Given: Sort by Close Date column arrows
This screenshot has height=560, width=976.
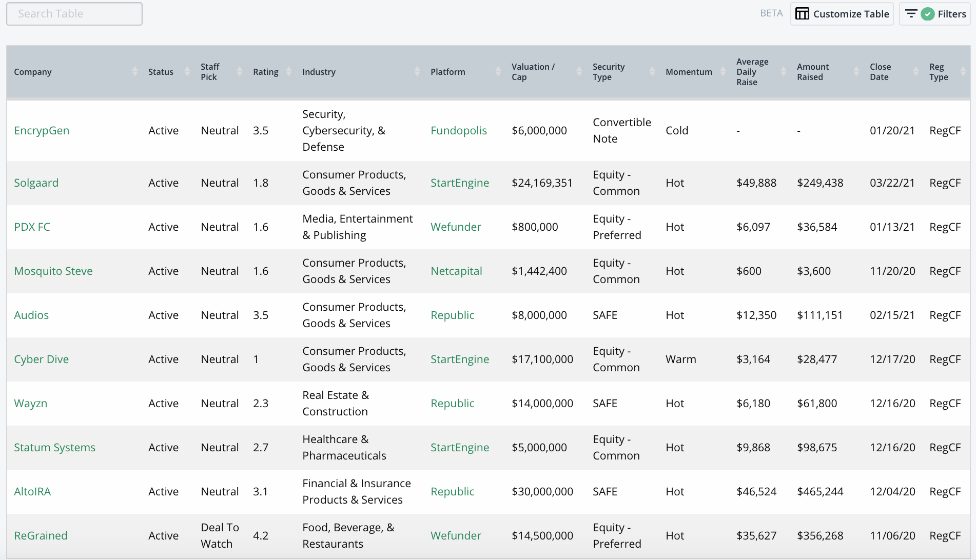Looking at the screenshot, I should tap(916, 72).
